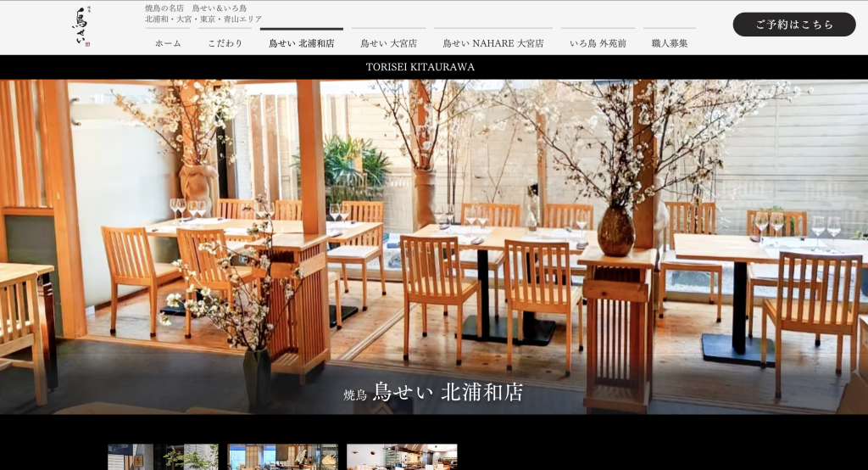The image size is (868, 470).
Task: Navigate to 鳥せい NAHARE 大宮店
Action: click(x=493, y=43)
